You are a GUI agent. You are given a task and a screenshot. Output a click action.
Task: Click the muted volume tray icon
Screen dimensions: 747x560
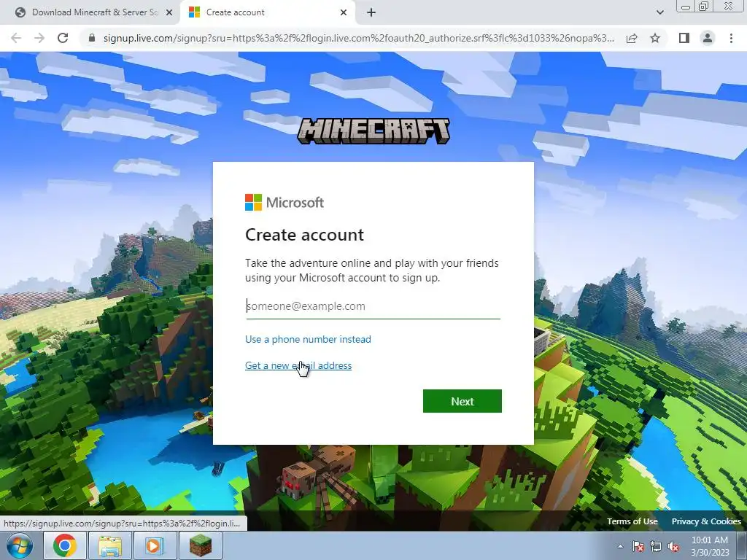(673, 546)
